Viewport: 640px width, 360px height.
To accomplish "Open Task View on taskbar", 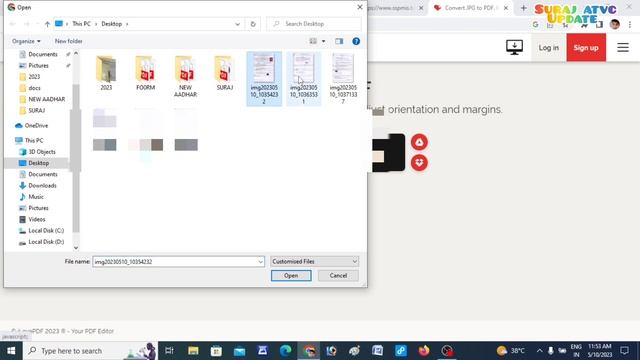I will pos(169,351).
